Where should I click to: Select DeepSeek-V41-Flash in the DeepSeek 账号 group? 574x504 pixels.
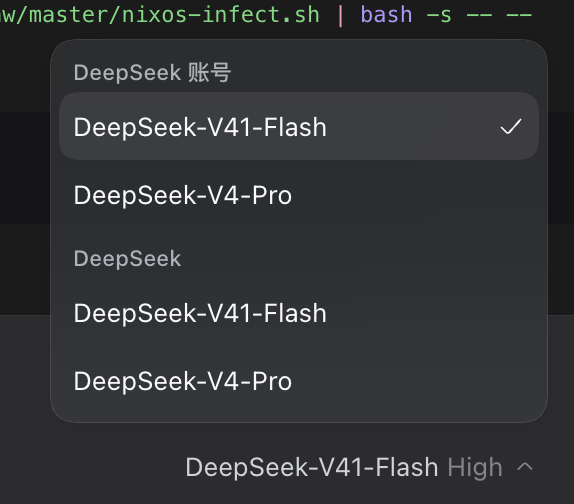tap(299, 126)
